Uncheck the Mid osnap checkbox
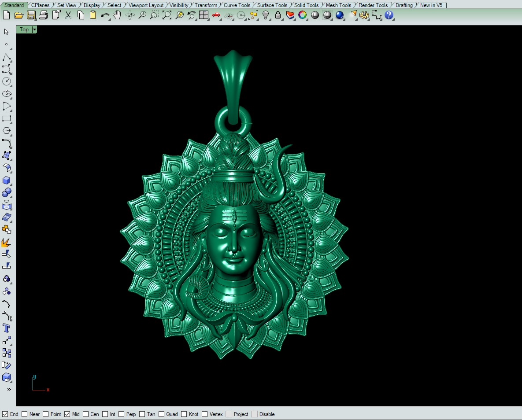522x420 pixels. (67, 414)
